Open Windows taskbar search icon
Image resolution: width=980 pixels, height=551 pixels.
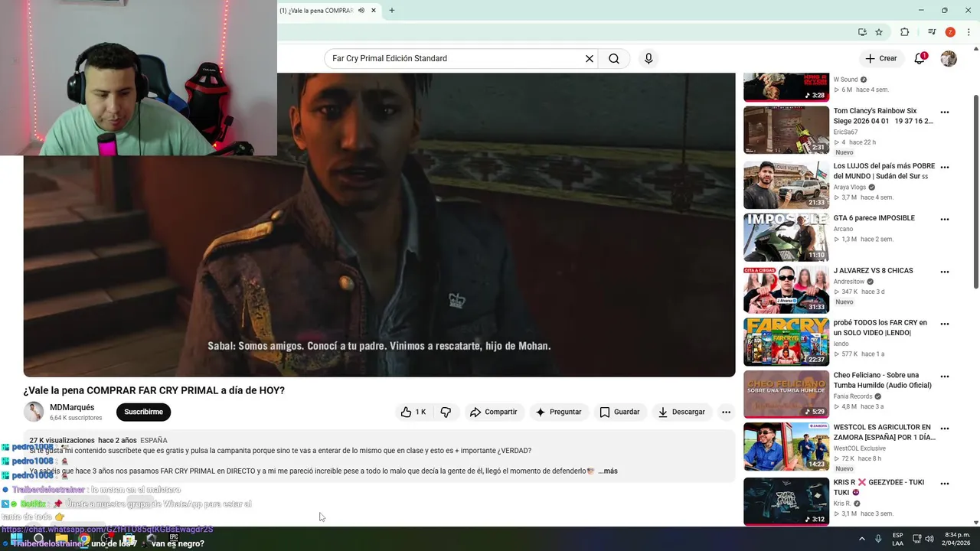click(x=38, y=539)
